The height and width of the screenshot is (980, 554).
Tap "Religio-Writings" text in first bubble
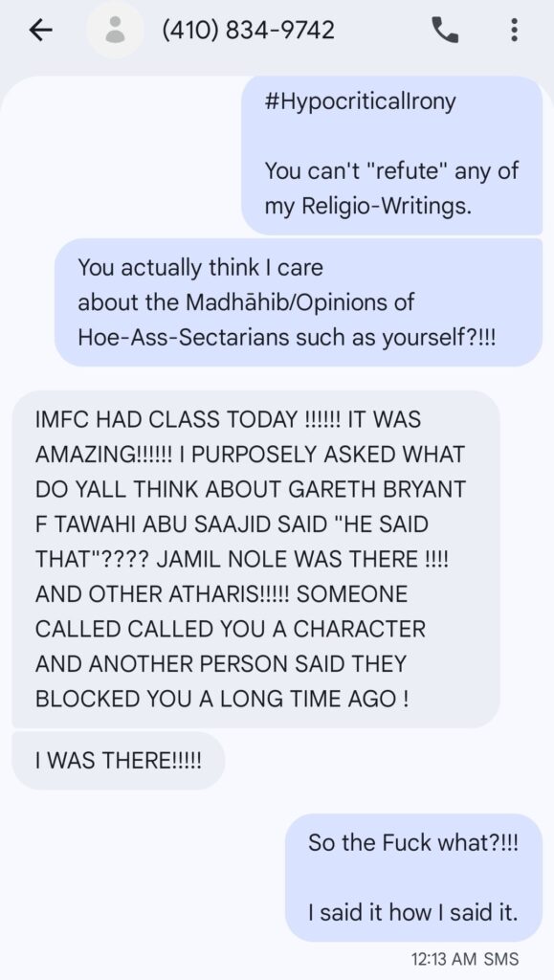point(386,206)
